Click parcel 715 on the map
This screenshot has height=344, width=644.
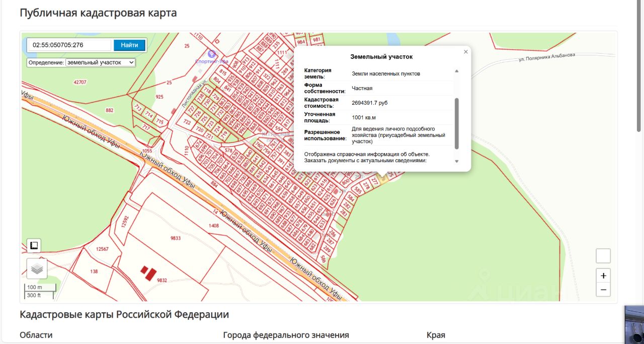tap(160, 121)
